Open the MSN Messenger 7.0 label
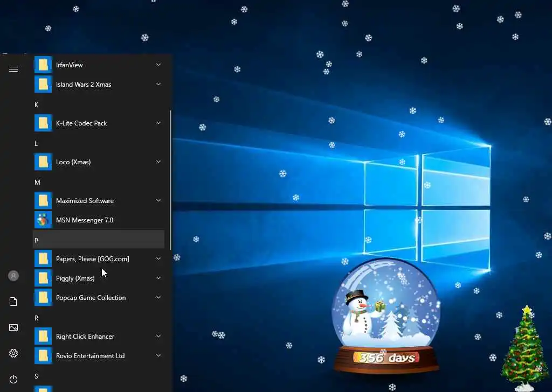The image size is (552, 392). point(85,220)
